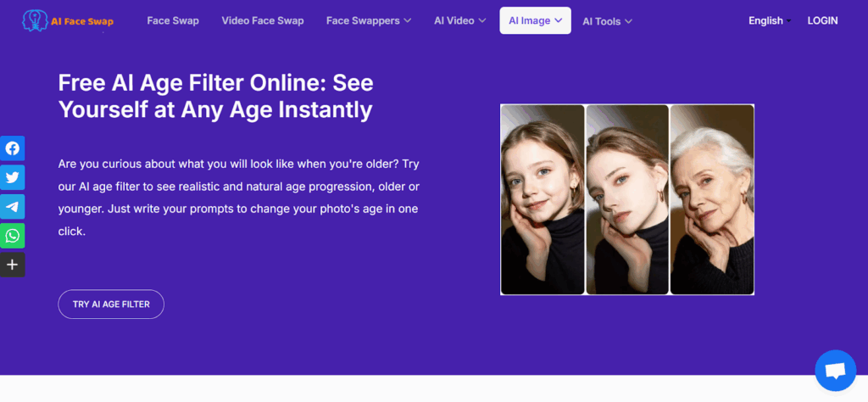Share page via Telegram icon

[13, 206]
